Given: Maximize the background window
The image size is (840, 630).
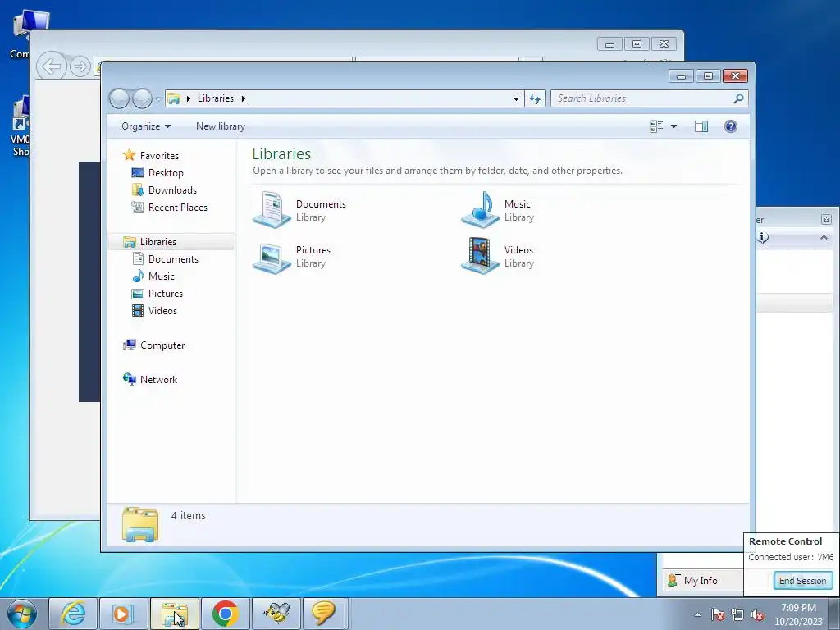Looking at the screenshot, I should coord(637,44).
